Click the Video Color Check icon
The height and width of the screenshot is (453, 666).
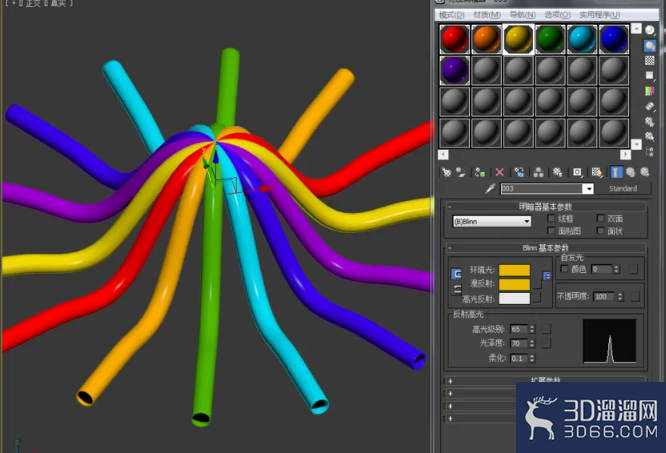(650, 91)
